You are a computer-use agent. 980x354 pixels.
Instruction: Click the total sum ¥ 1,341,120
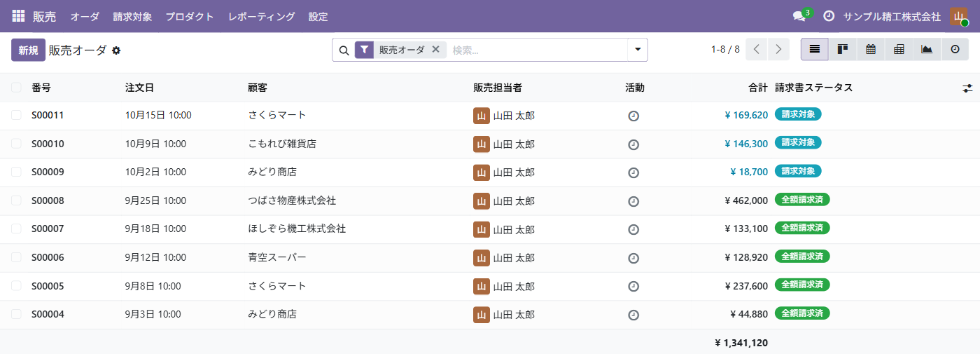click(741, 343)
